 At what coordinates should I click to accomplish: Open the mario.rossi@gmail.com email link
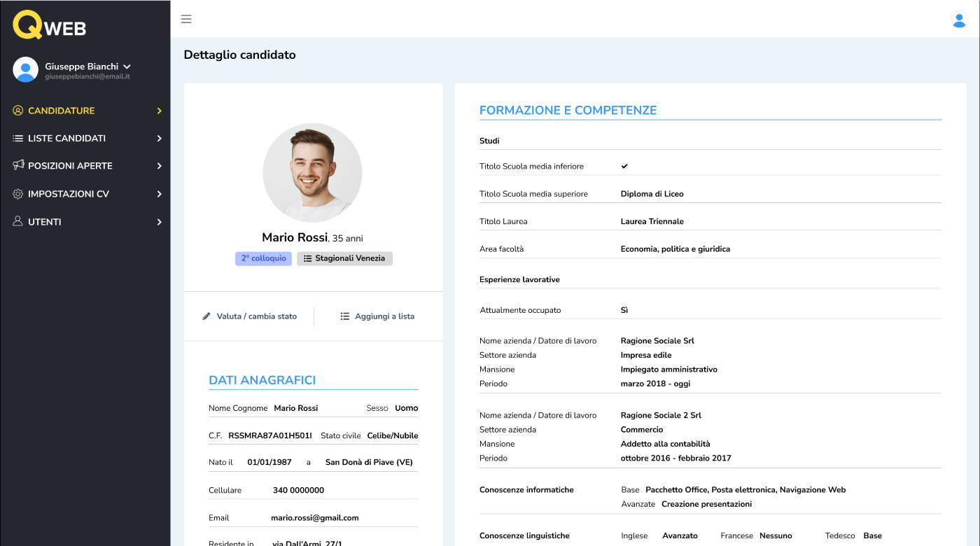click(x=315, y=517)
